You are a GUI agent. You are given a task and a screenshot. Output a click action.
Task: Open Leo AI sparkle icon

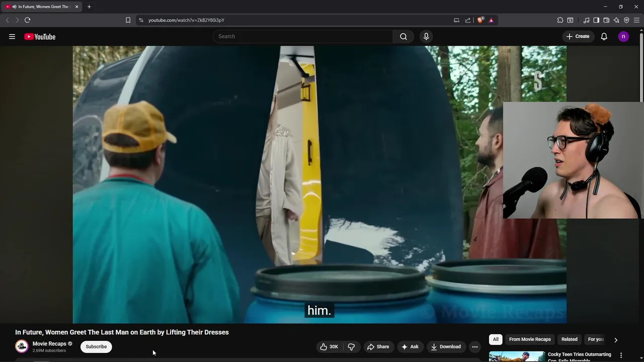tap(616, 20)
